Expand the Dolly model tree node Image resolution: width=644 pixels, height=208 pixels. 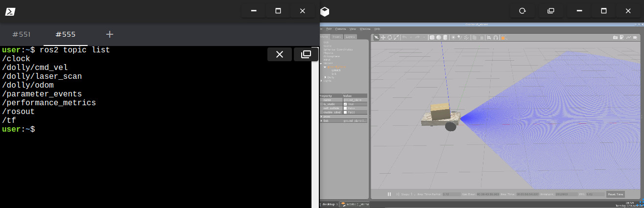325,77
